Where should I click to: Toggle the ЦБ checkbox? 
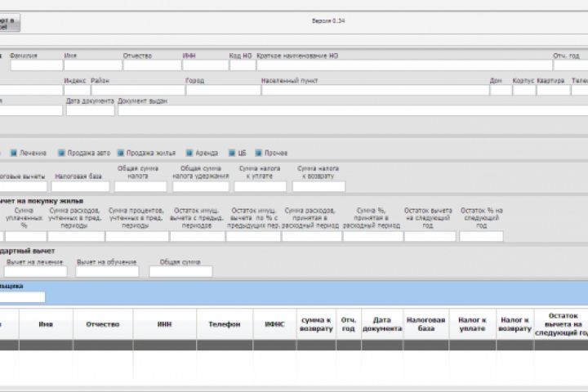pyautogui.click(x=232, y=153)
